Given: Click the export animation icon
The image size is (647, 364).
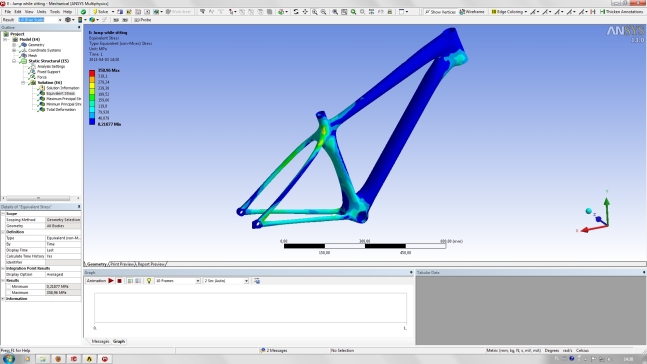Looking at the screenshot, I should coord(257,281).
